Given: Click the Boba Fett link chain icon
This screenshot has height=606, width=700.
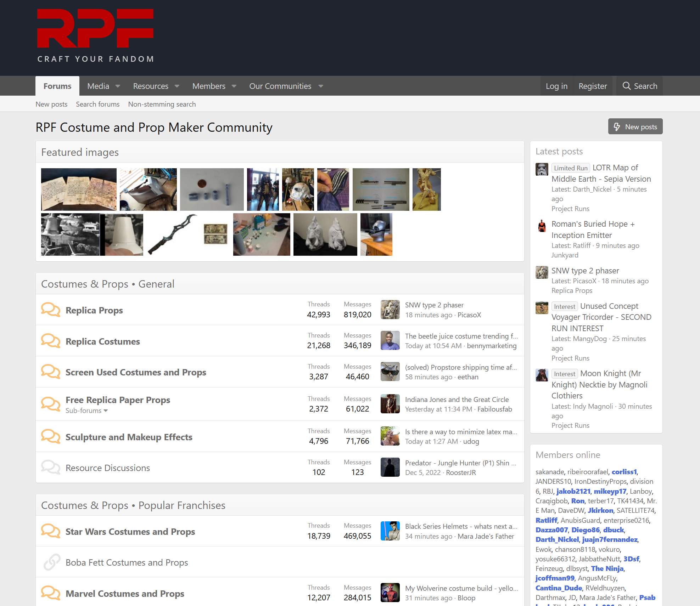Looking at the screenshot, I should [x=52, y=562].
